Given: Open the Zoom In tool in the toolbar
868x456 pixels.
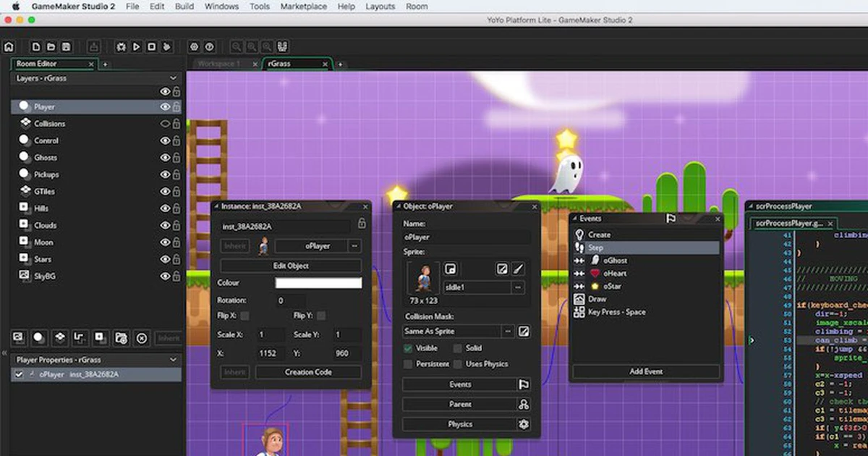Looking at the screenshot, I should [236, 46].
